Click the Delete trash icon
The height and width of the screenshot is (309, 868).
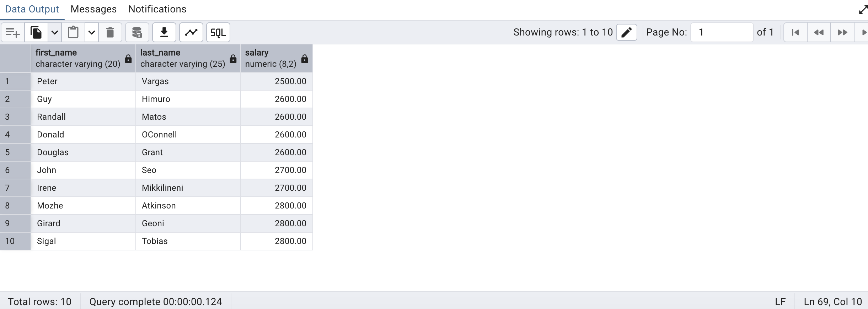tap(110, 33)
